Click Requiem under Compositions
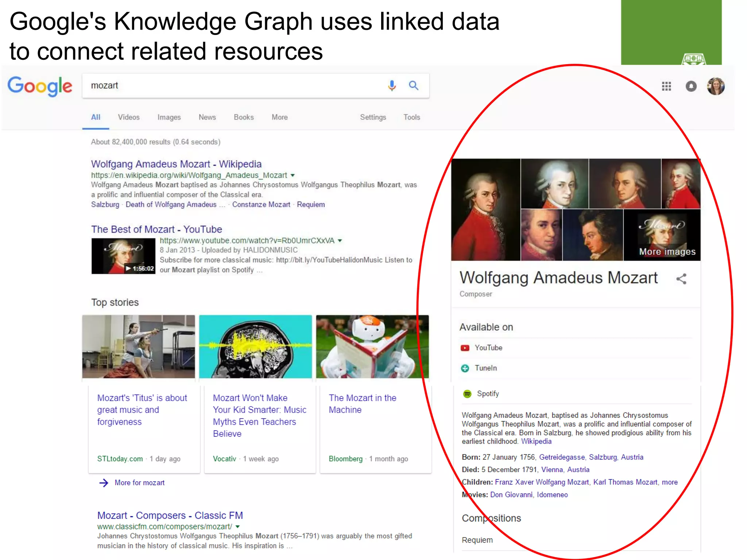The height and width of the screenshot is (560, 747). click(477, 540)
